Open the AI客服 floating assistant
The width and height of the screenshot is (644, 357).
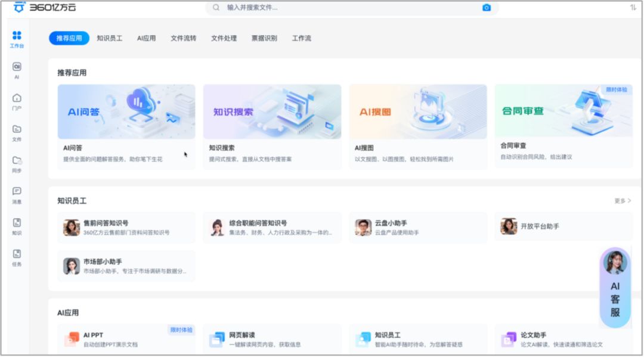[x=615, y=287]
